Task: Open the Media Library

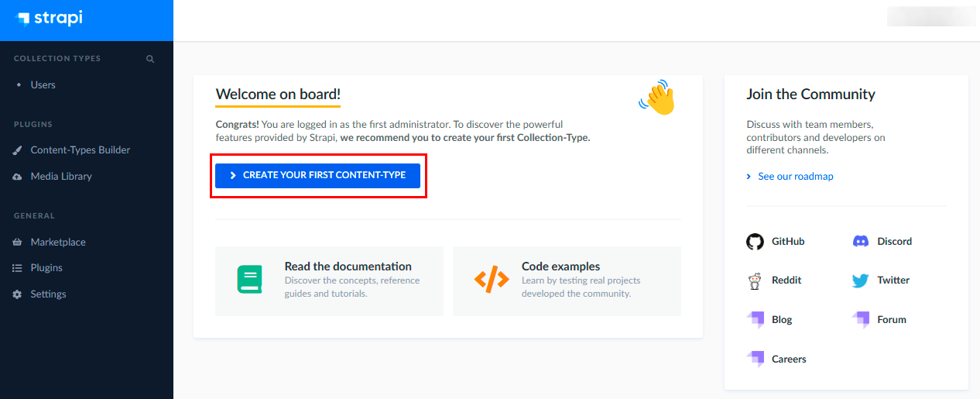Action: (x=61, y=177)
